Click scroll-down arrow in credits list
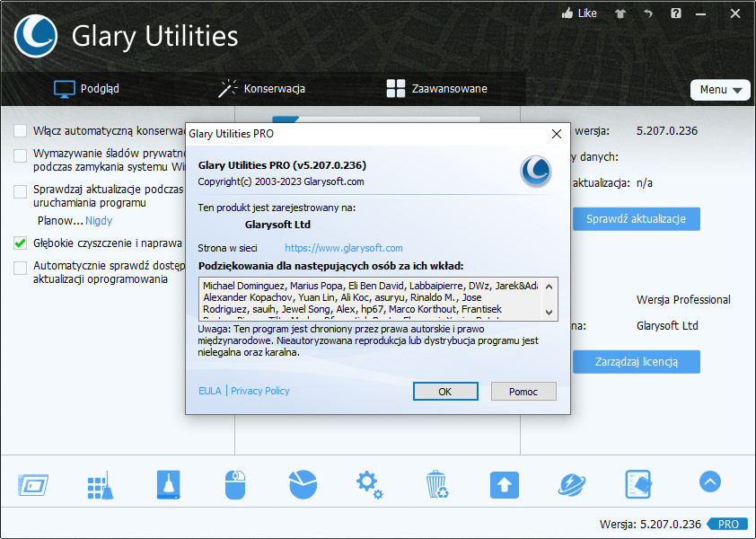 point(549,313)
